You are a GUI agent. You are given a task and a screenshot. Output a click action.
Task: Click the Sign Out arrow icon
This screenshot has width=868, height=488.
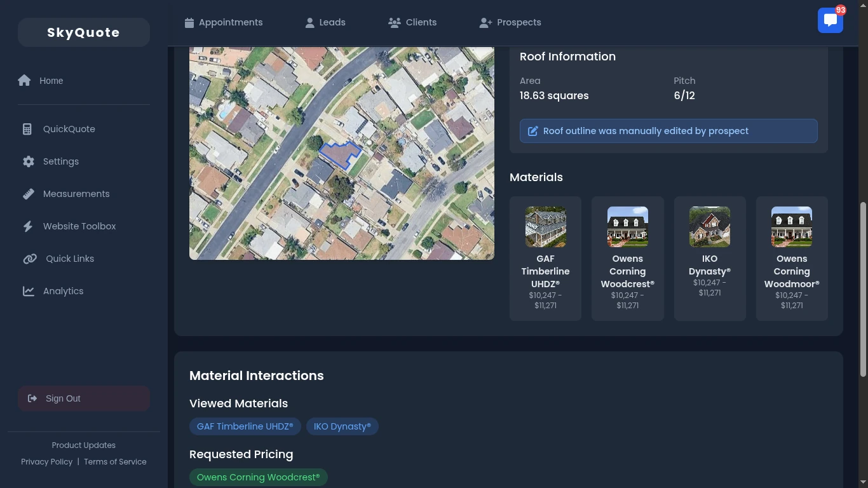click(32, 398)
